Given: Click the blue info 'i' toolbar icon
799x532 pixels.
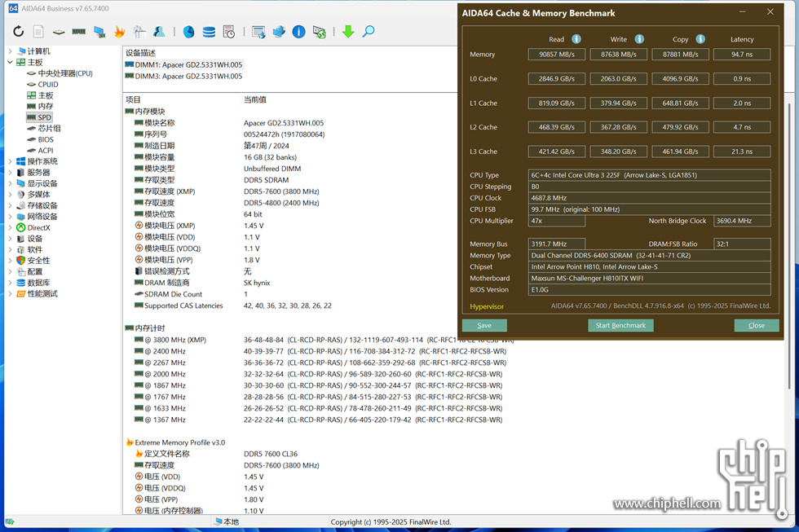Looking at the screenshot, I should (x=298, y=32).
